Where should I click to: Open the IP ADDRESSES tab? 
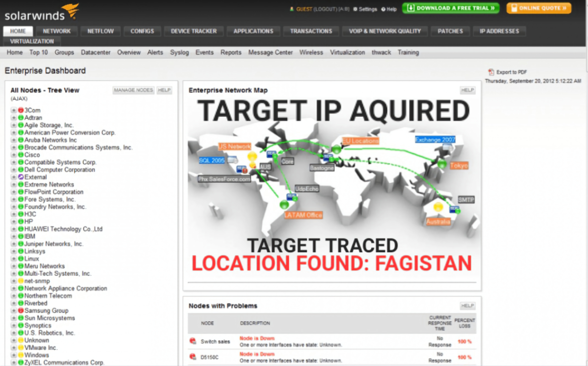[x=499, y=31]
